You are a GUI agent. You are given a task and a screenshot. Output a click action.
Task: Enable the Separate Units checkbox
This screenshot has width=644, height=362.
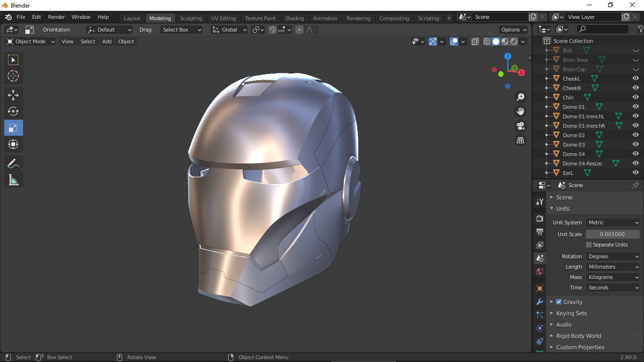point(588,245)
